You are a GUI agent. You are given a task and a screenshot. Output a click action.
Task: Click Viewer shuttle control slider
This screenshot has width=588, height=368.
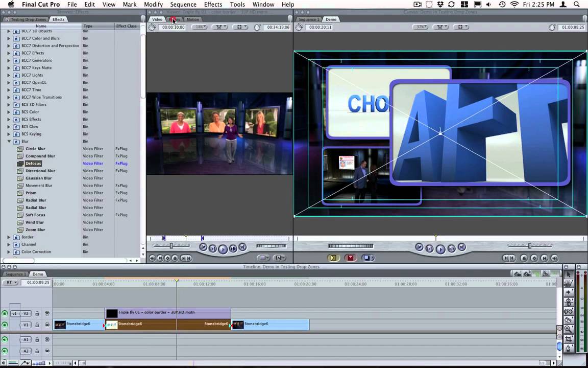(x=171, y=245)
